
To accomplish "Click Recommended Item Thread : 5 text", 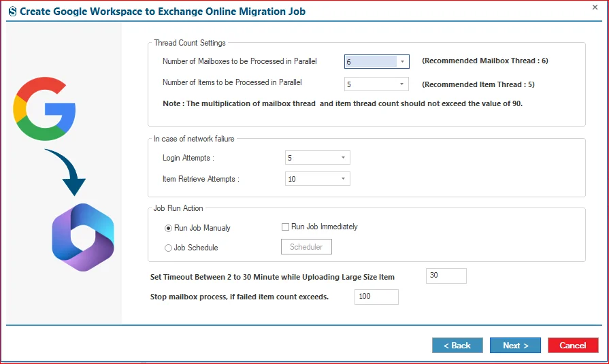I will pyautogui.click(x=478, y=84).
